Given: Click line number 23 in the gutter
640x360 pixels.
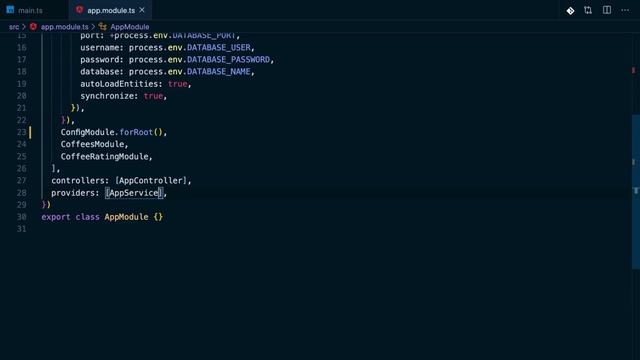Looking at the screenshot, I should [22, 132].
